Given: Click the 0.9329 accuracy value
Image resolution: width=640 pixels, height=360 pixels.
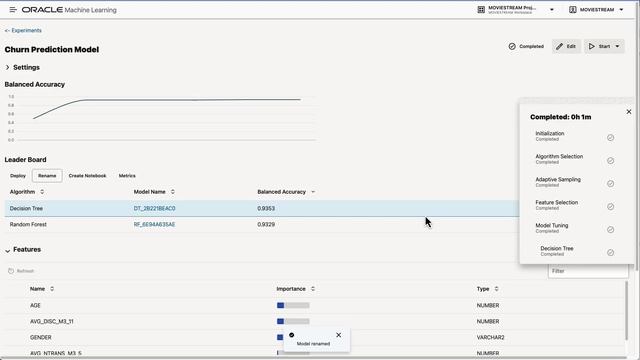Looking at the screenshot, I should click(x=266, y=224).
